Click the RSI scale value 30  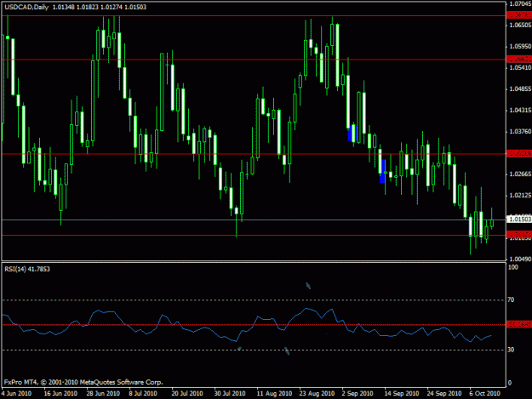[x=511, y=350]
